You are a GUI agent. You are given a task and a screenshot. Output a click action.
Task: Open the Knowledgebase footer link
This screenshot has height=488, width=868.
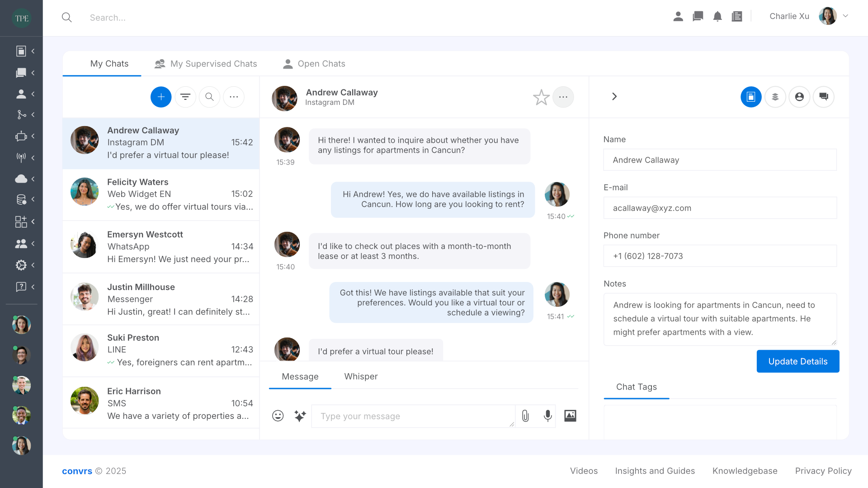click(745, 471)
